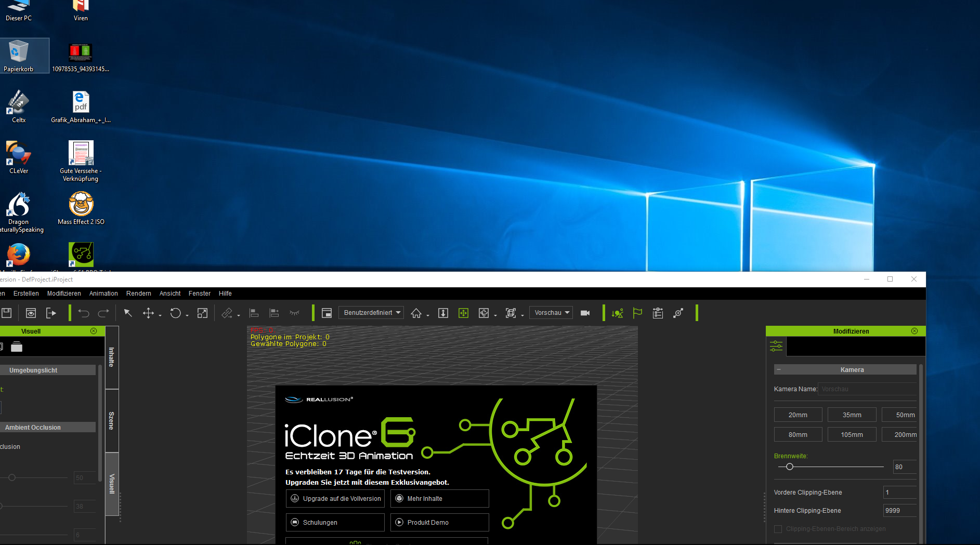The image size is (980, 545).
Task: Click Upgrade auf die Vollversion button
Action: (335, 499)
